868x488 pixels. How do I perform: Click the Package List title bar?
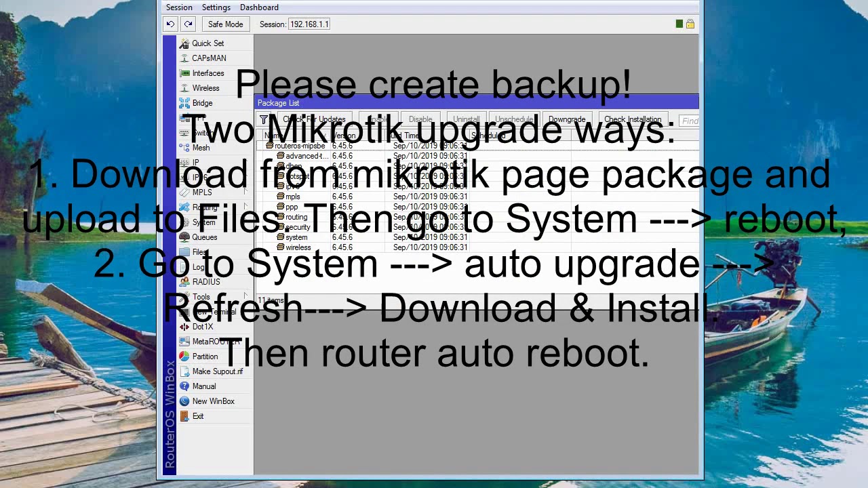(x=477, y=103)
